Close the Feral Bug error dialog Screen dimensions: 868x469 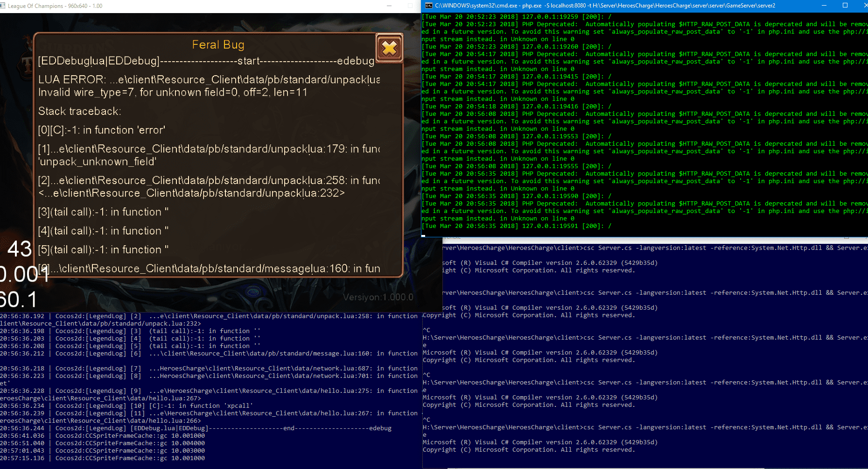389,48
